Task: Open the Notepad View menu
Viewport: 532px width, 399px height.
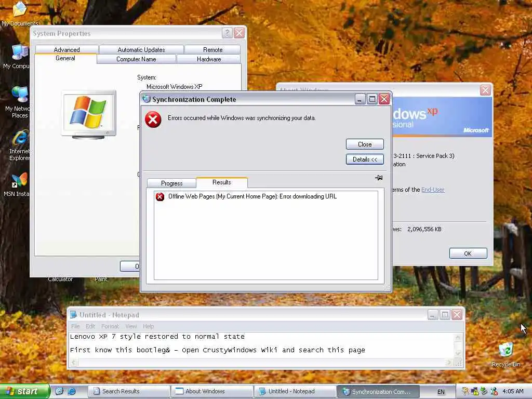Action: pyautogui.click(x=131, y=326)
